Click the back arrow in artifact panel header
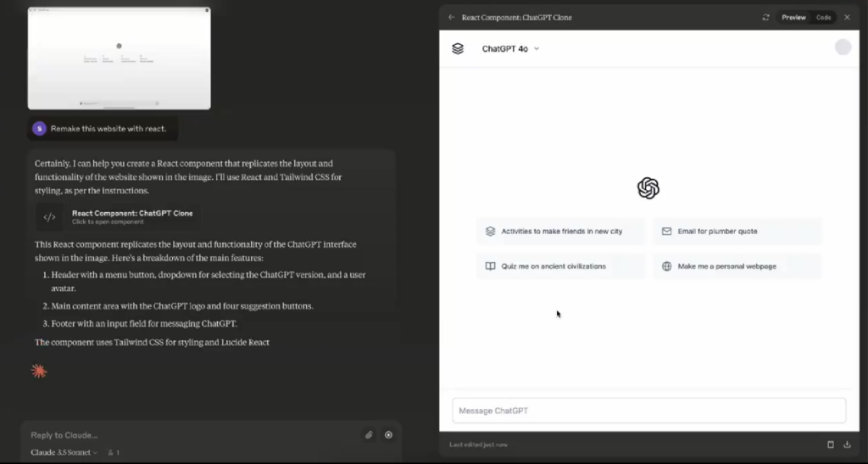Image resolution: width=868 pixels, height=464 pixels. 451,17
